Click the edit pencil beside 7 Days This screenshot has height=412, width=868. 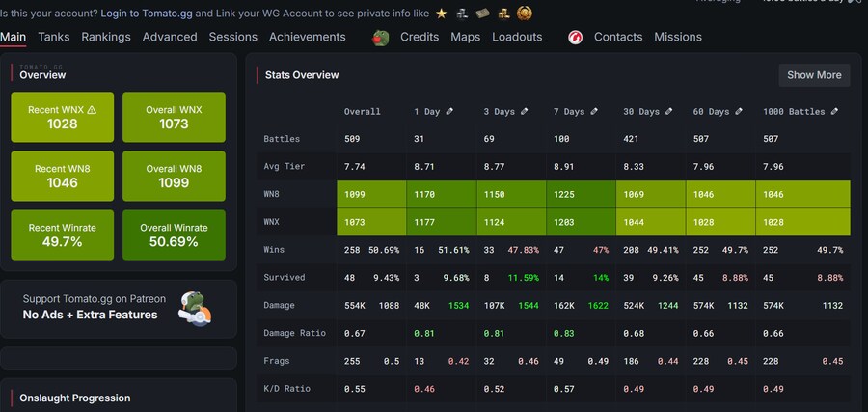(x=593, y=112)
